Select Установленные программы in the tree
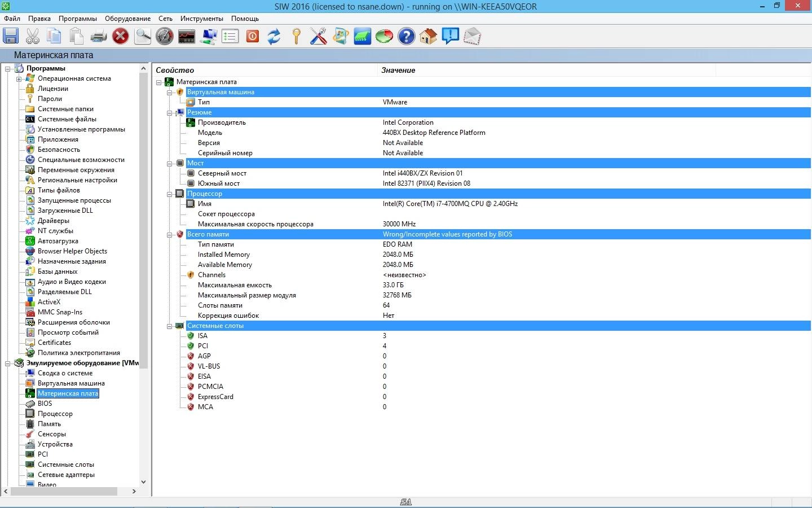This screenshot has width=812, height=508. [x=81, y=129]
